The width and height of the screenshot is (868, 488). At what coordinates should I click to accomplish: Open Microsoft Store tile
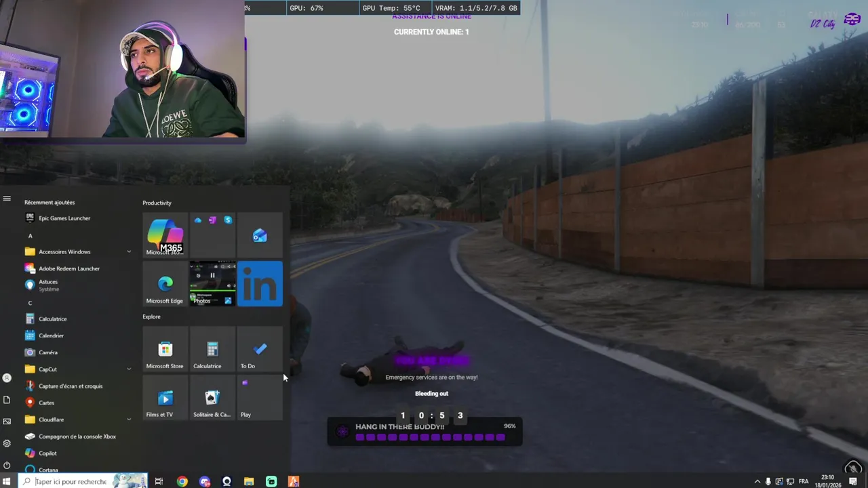point(165,349)
